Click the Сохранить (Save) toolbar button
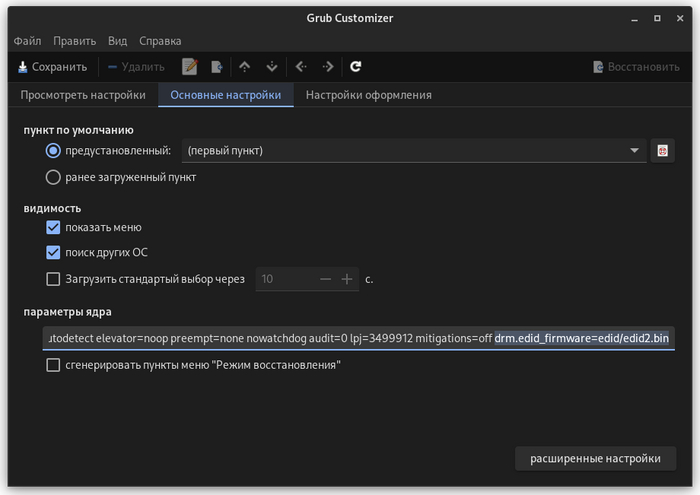Screen dimensions: 700x495 [x=52, y=67]
